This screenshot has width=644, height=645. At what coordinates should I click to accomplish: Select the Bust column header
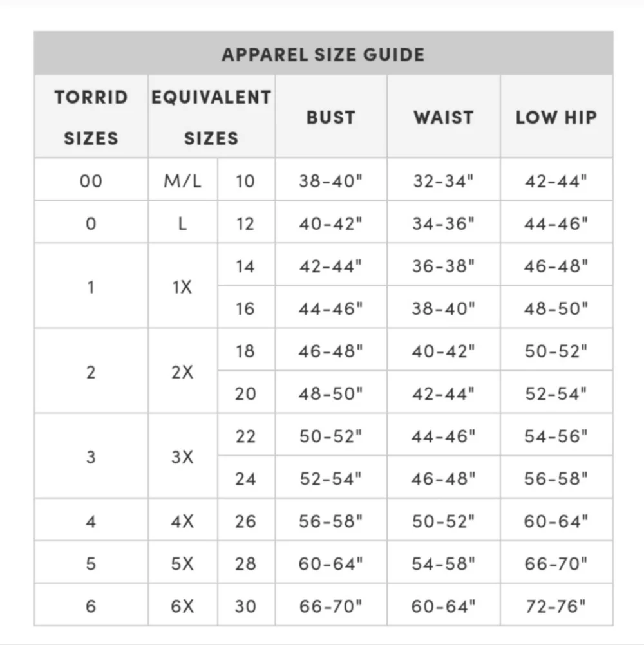(330, 117)
